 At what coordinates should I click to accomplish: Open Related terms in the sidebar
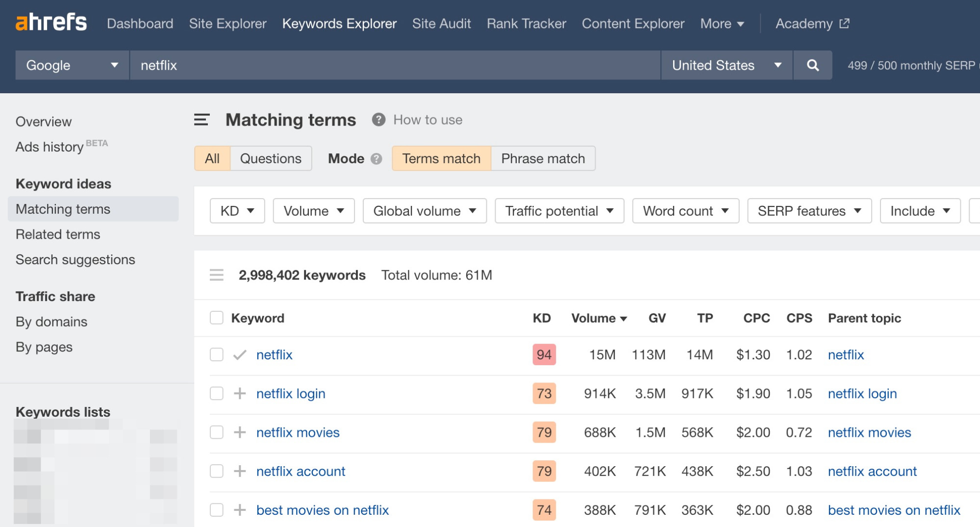[58, 234]
